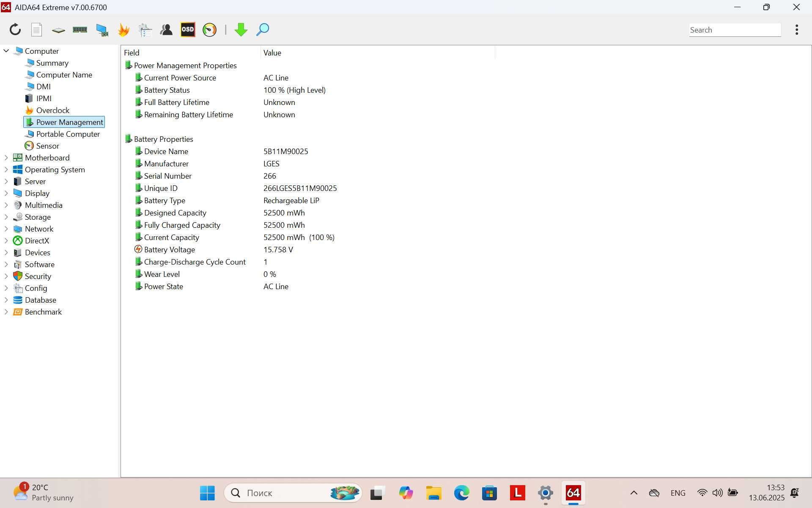
Task: Open the Copilot taskbar icon
Action: [406, 493]
